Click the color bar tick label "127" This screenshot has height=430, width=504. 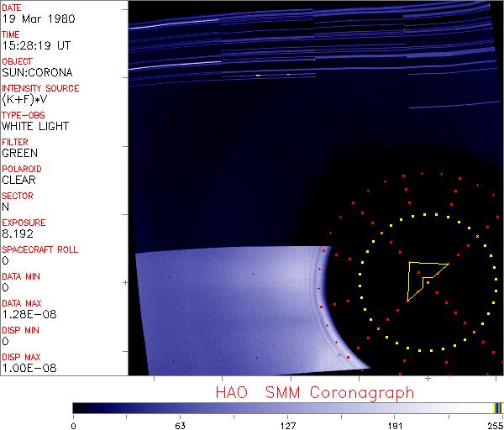point(288,425)
